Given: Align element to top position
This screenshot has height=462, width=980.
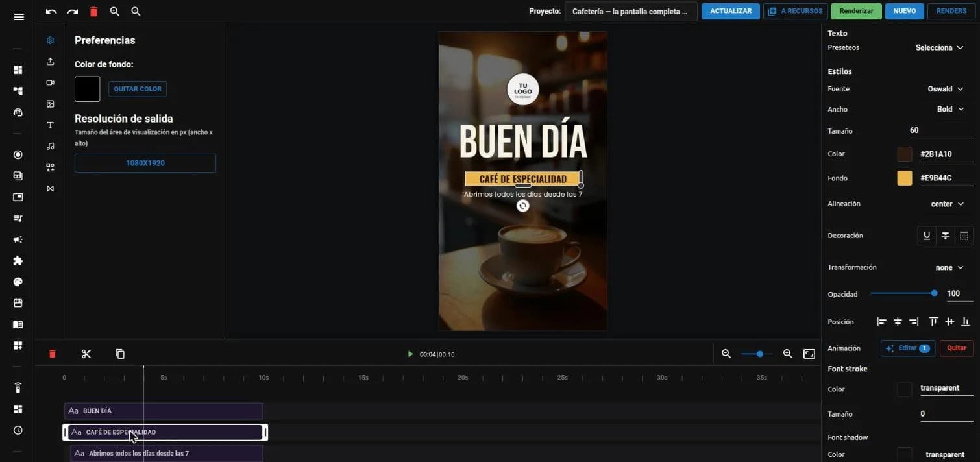Looking at the screenshot, I should coord(933,322).
